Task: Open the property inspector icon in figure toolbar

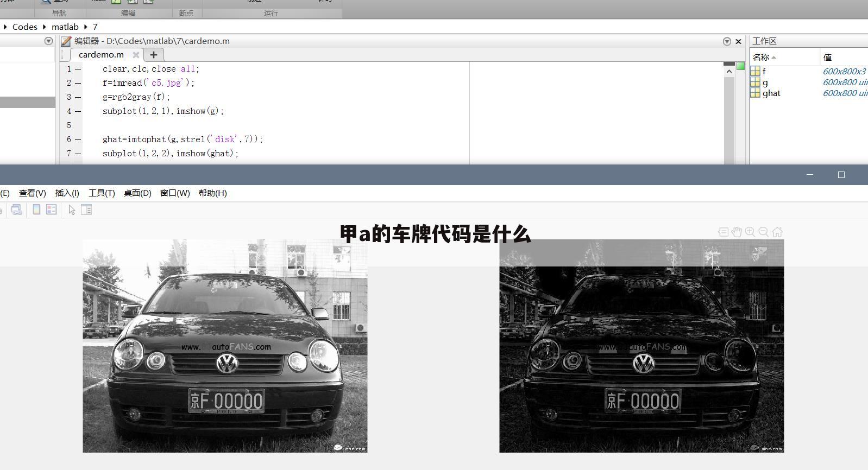Action: pos(86,209)
